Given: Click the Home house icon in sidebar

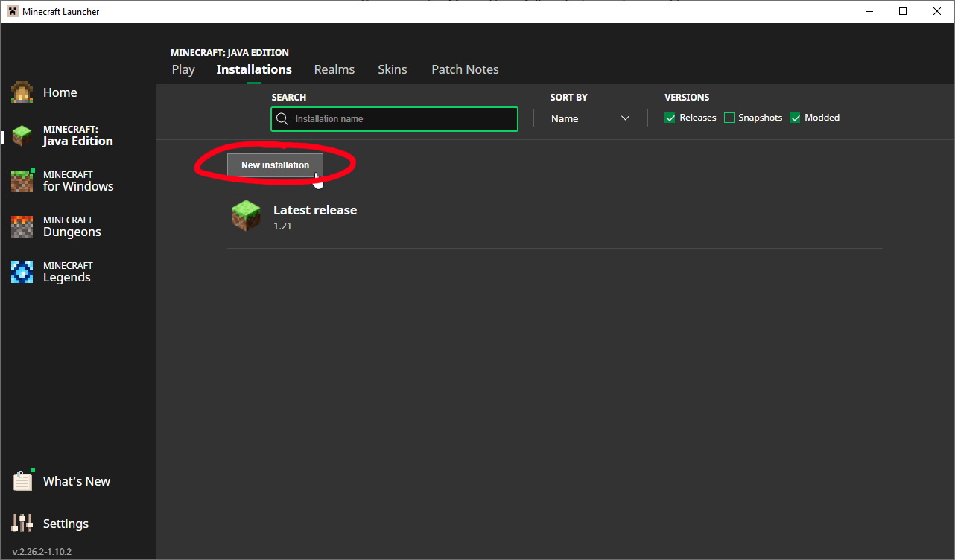Looking at the screenshot, I should pyautogui.click(x=22, y=92).
